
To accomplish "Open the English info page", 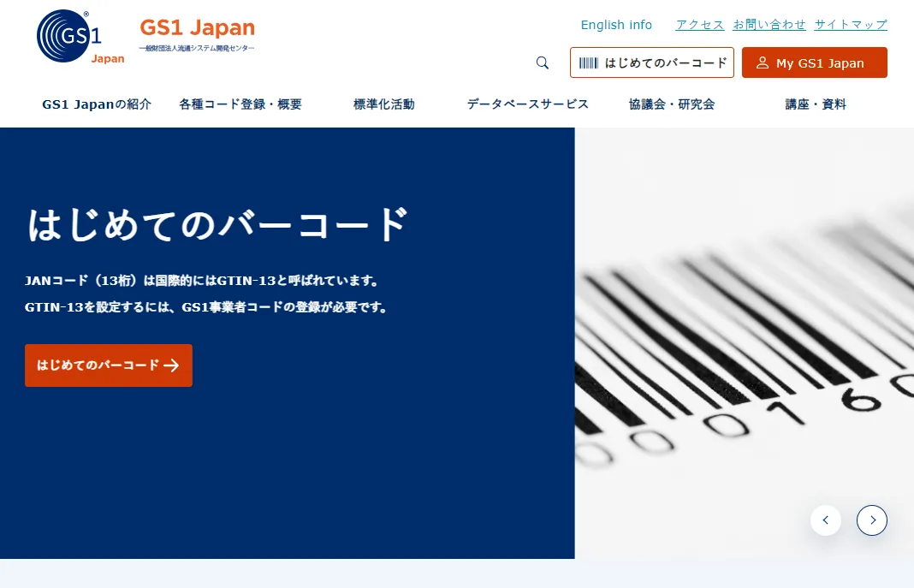I will point(616,25).
